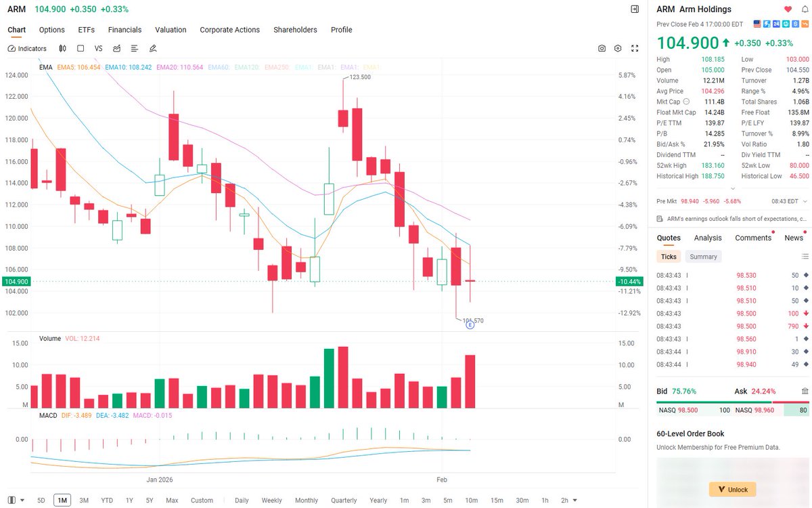The width and height of the screenshot is (812, 508).
Task: Set the range to 5D
Action: tap(41, 501)
